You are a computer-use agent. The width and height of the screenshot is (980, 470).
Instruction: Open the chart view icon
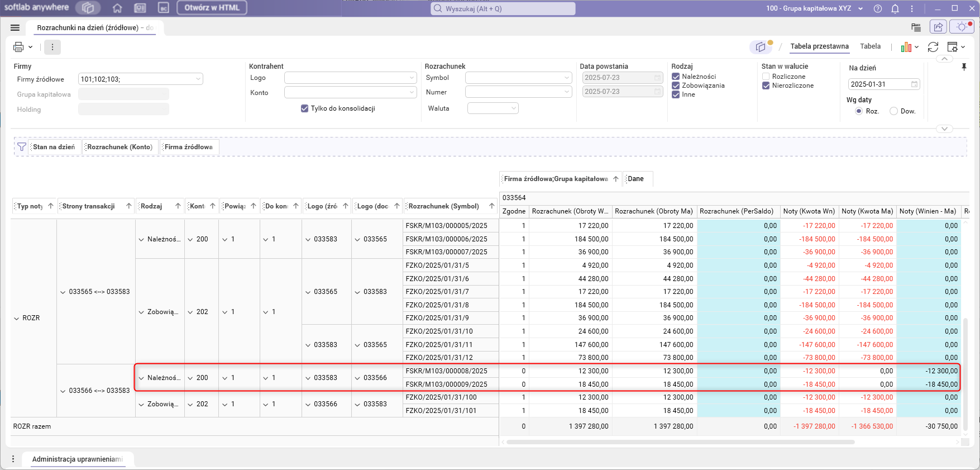(906, 47)
